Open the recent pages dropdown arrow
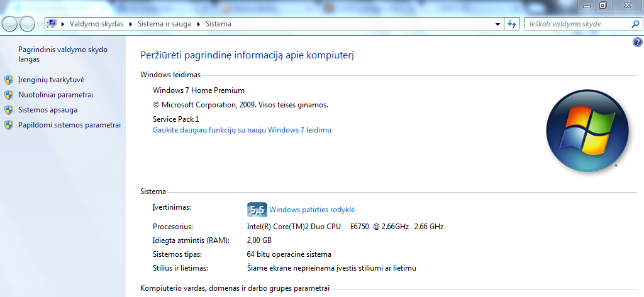 [40, 24]
